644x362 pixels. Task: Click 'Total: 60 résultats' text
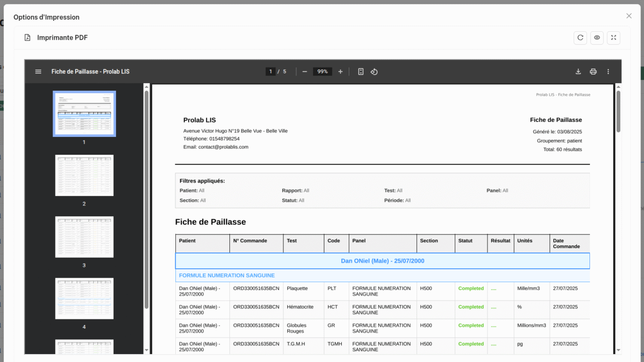(563, 149)
